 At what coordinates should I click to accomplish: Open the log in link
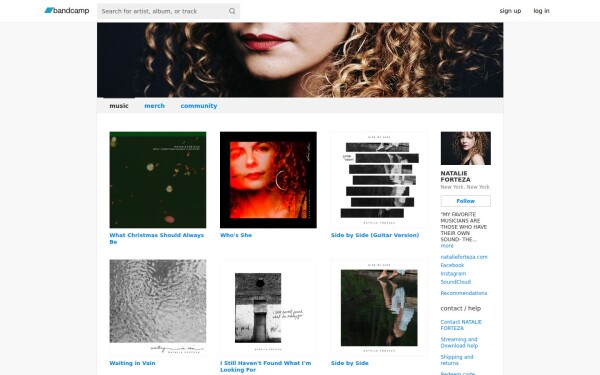pyautogui.click(x=541, y=11)
